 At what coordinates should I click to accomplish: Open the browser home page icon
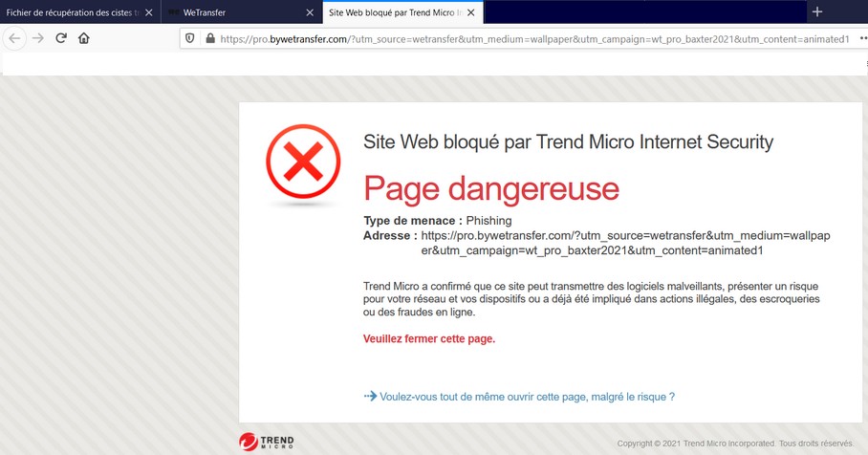[83, 38]
